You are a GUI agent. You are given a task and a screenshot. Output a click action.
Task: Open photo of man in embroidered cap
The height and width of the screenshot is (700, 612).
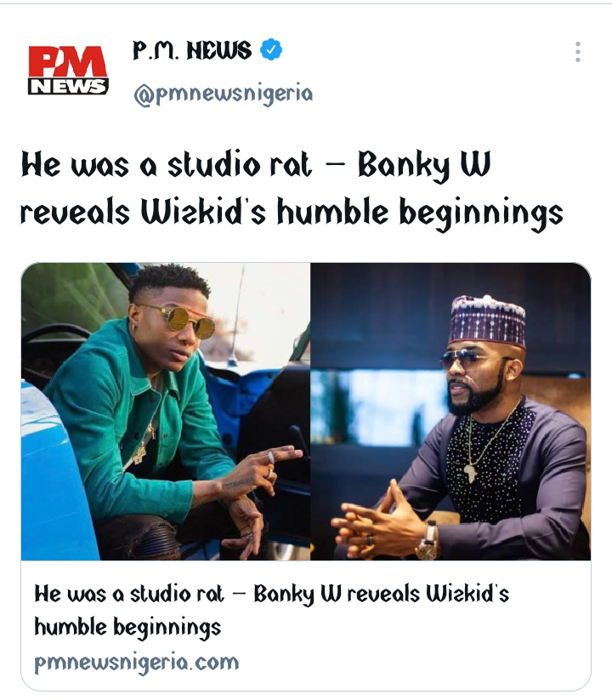point(450,411)
